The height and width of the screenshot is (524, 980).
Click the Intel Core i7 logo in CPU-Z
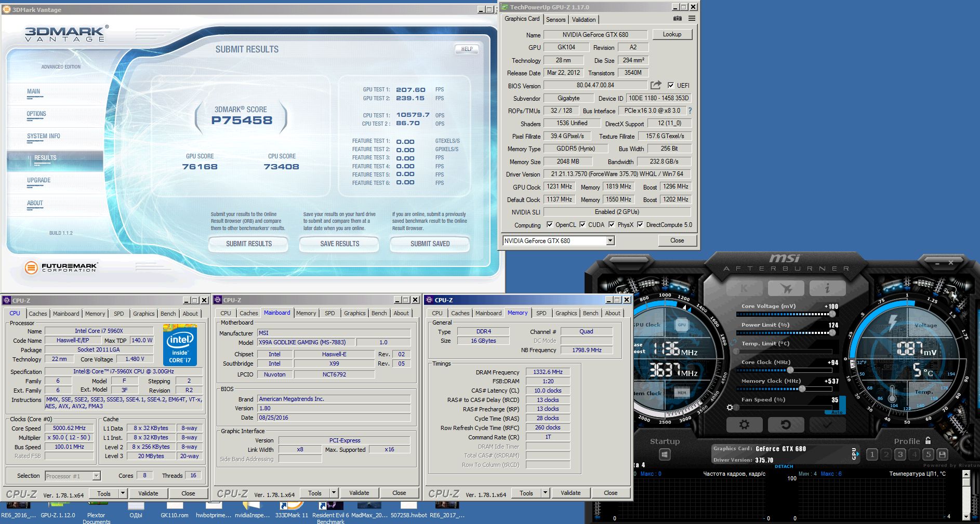pos(180,345)
